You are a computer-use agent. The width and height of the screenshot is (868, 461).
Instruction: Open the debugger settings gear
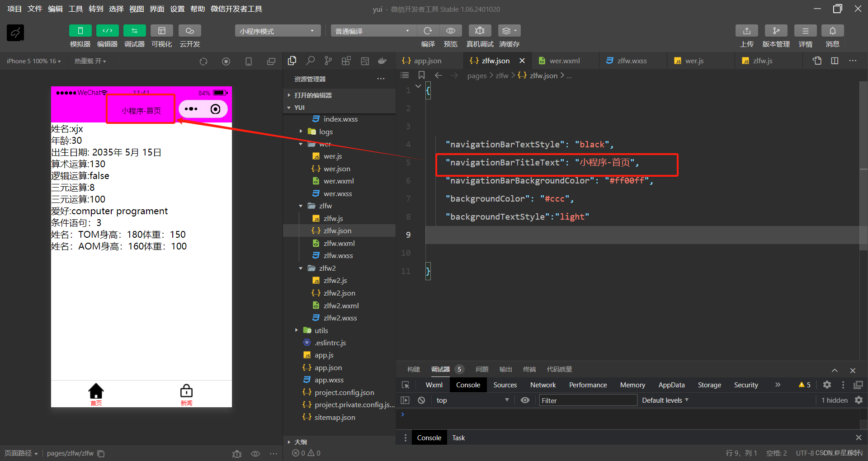[x=827, y=385]
